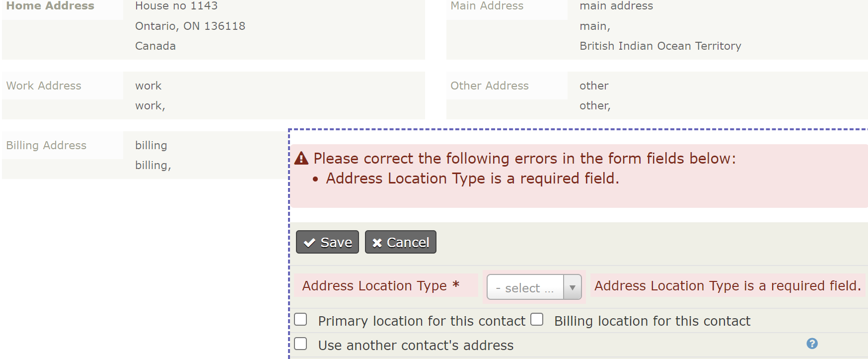Enable Primary location for this contact
The image size is (868, 359).
(x=300, y=319)
